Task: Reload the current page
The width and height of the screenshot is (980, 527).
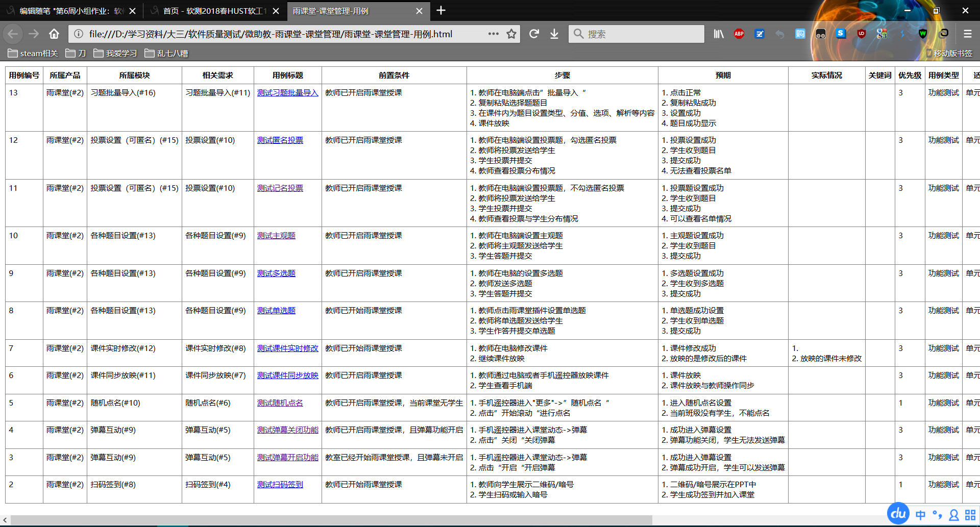Action: (534, 34)
